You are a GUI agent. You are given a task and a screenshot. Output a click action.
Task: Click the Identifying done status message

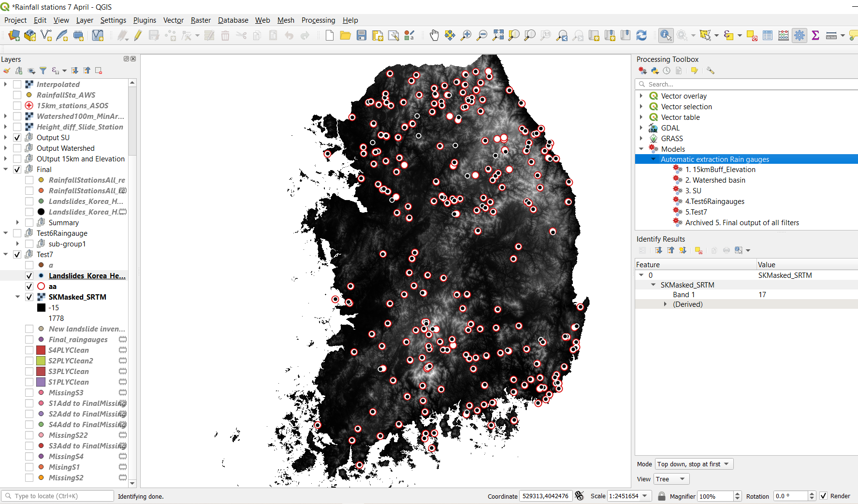pyautogui.click(x=141, y=496)
